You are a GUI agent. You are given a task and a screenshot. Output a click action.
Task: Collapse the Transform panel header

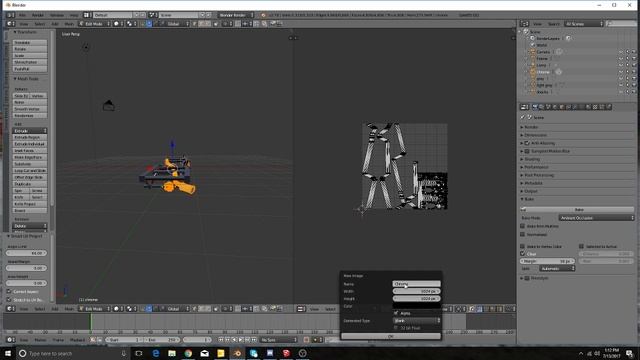(26, 32)
